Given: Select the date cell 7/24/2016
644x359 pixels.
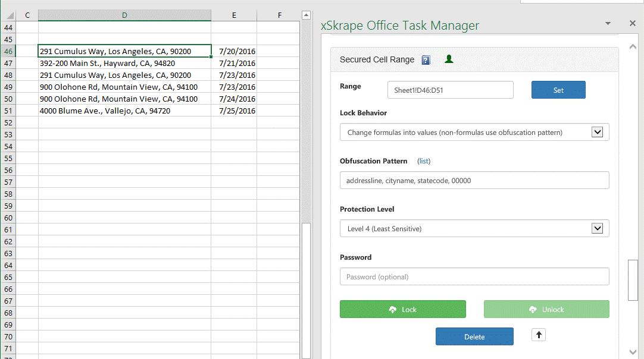Looking at the screenshot, I should [x=234, y=99].
